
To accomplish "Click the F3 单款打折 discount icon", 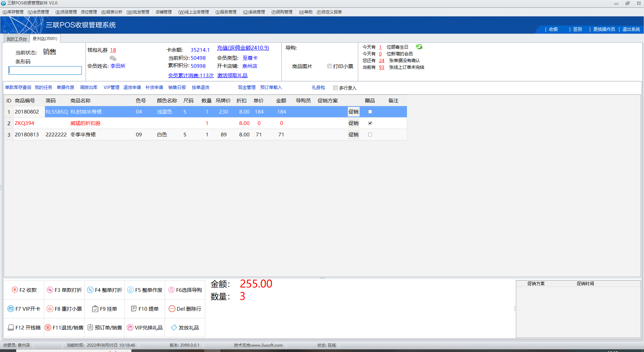I will point(50,290).
